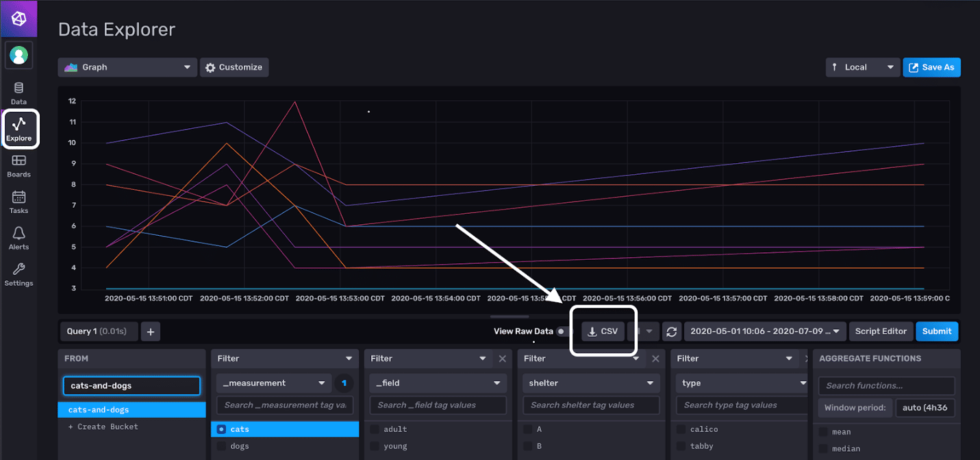The image size is (980, 460).
Task: Open the time range dropdown
Action: point(764,331)
